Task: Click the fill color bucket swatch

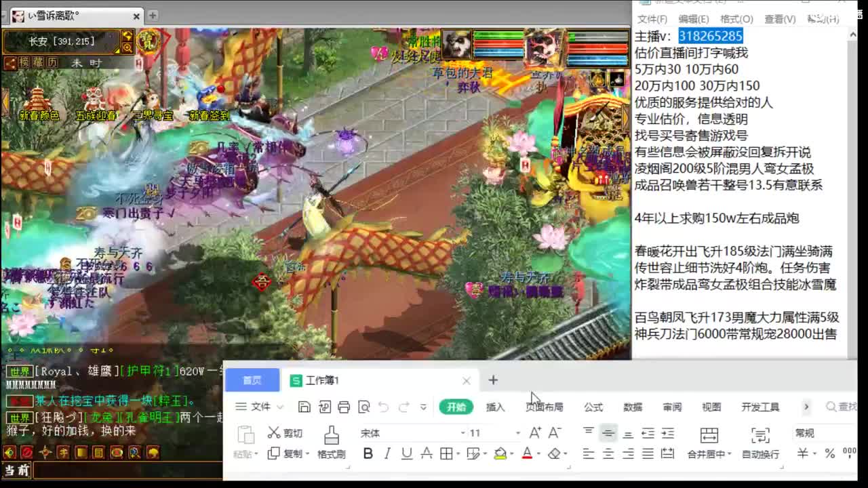Action: (500, 453)
